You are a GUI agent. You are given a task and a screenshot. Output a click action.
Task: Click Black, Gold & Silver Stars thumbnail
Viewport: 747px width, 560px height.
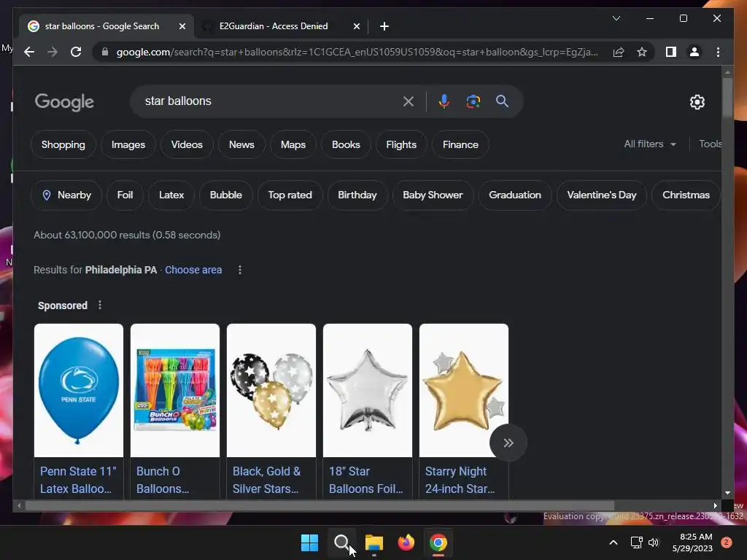[x=271, y=391]
